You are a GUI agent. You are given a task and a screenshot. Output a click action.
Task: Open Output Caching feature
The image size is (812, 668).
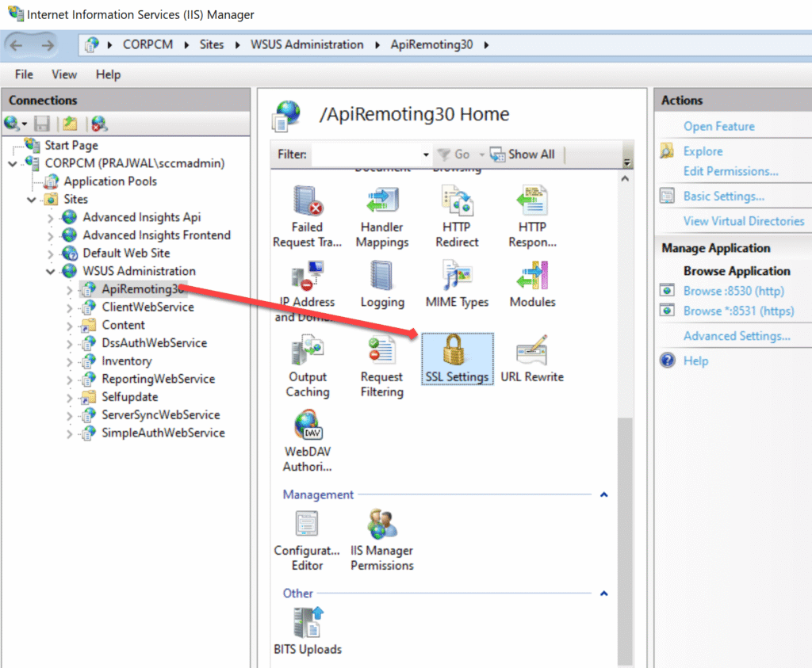pos(308,366)
